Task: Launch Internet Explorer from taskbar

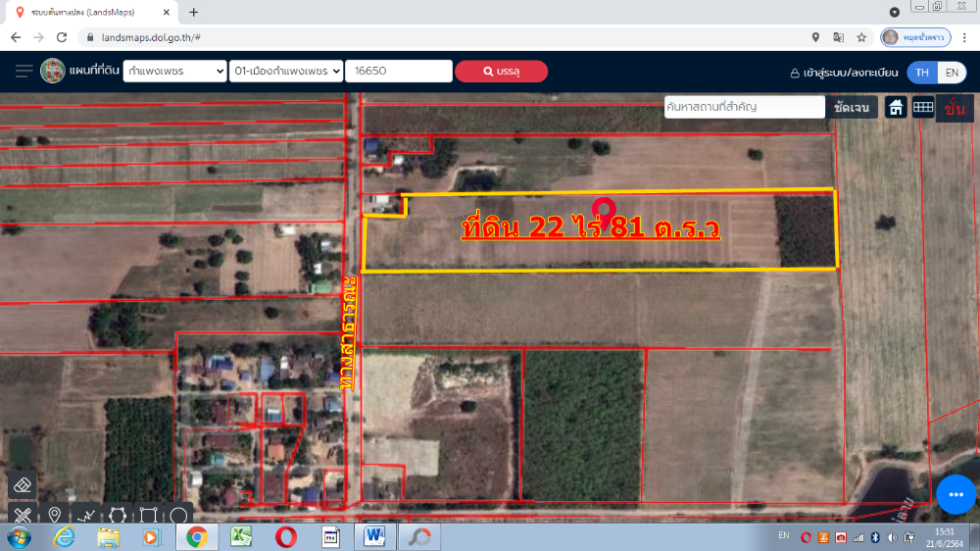Action: (65, 537)
